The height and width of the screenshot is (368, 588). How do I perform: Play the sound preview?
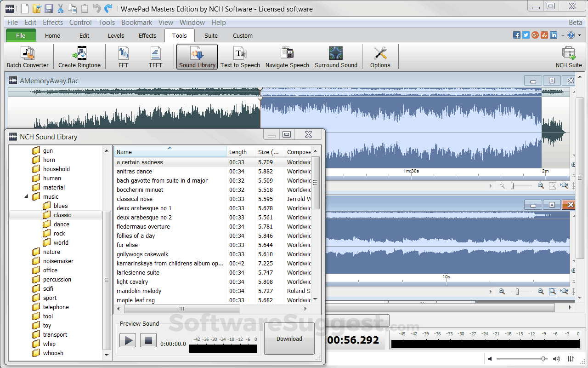point(128,341)
